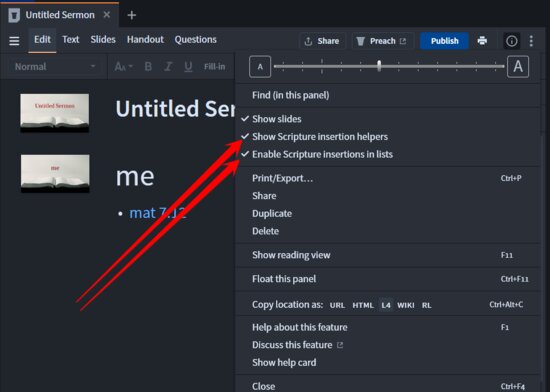Click the printer icon
Viewport: 550px width, 392px height.
(x=482, y=41)
